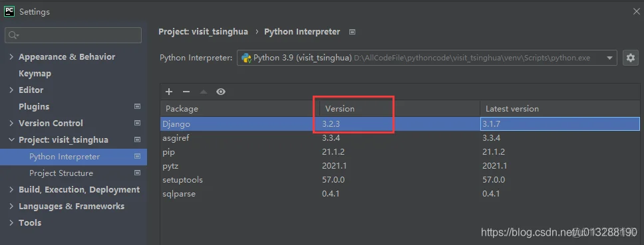This screenshot has height=245, width=644.
Task: Click setuptools version 57.0.0 in Version column
Action: pyautogui.click(x=333, y=180)
